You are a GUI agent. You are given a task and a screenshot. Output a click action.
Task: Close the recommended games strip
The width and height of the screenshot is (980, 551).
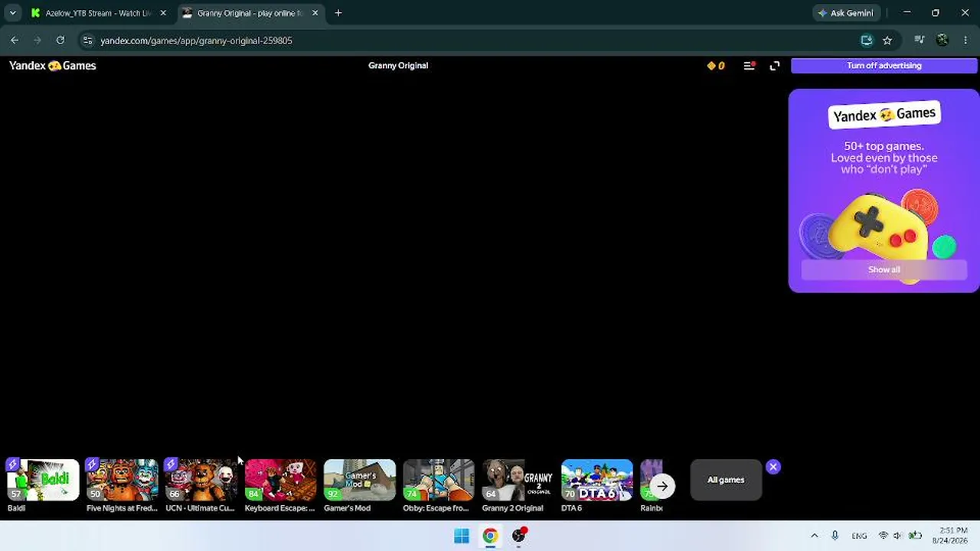pyautogui.click(x=773, y=467)
